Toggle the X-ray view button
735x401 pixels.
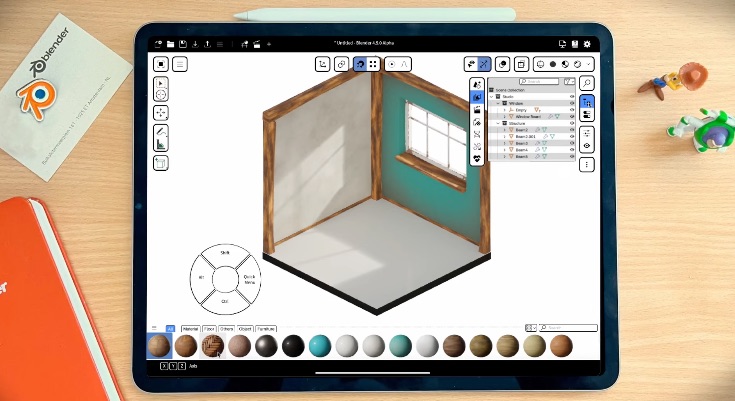click(x=521, y=64)
